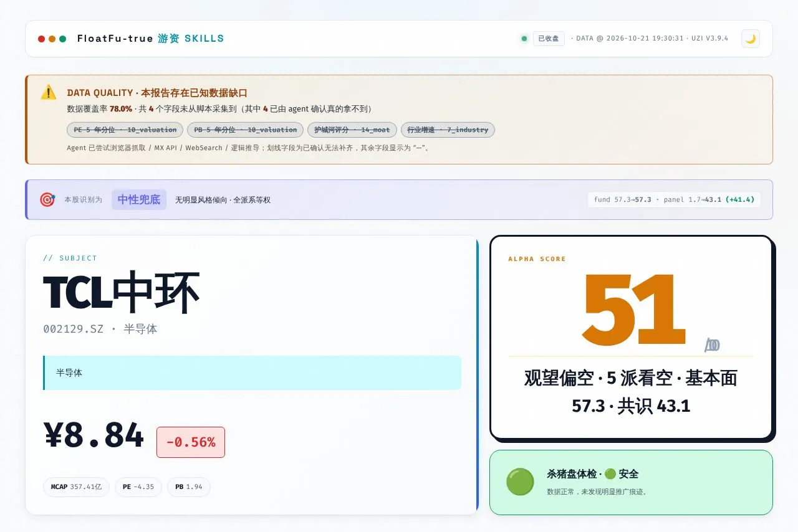798x532 pixels.
Task: Click the 002129.SZ ticker code line
Action: click(100, 329)
